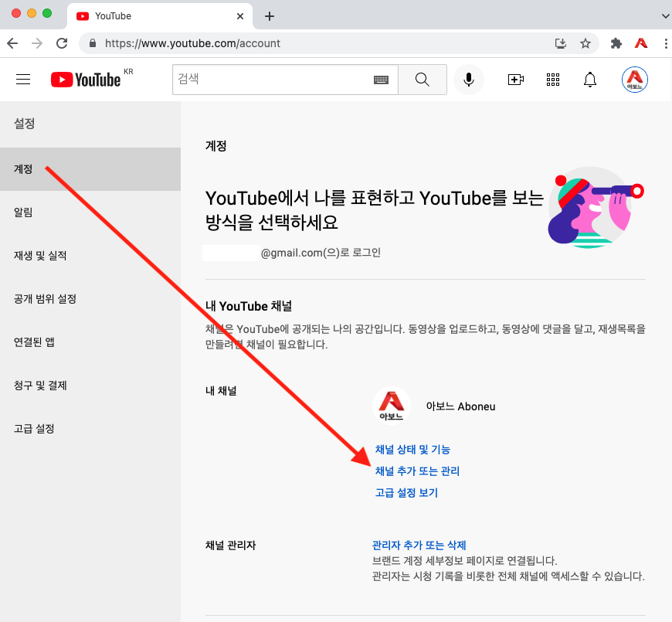The image size is (672, 622).
Task: Open the create video camera icon
Action: pos(515,80)
